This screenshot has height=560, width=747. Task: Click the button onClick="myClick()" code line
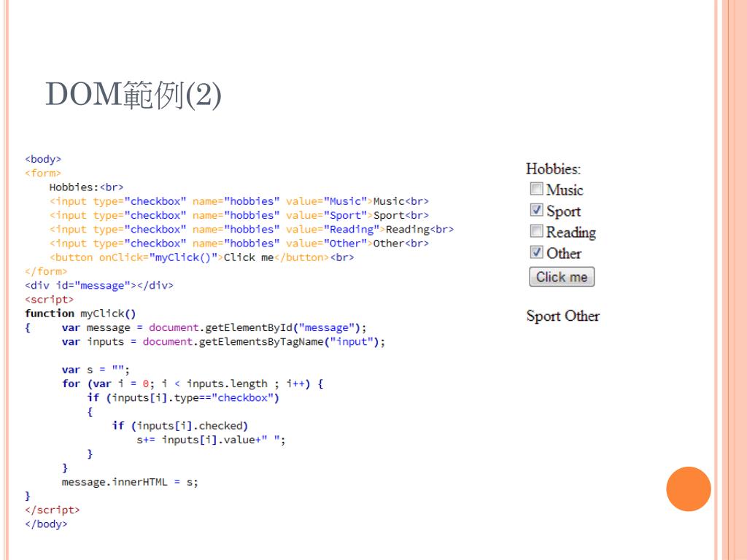click(x=201, y=257)
